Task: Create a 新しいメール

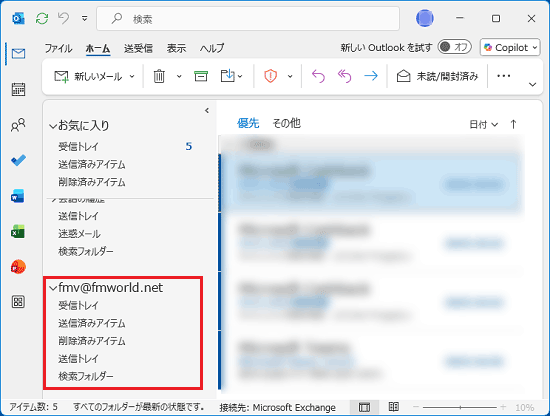Action: click(x=88, y=76)
